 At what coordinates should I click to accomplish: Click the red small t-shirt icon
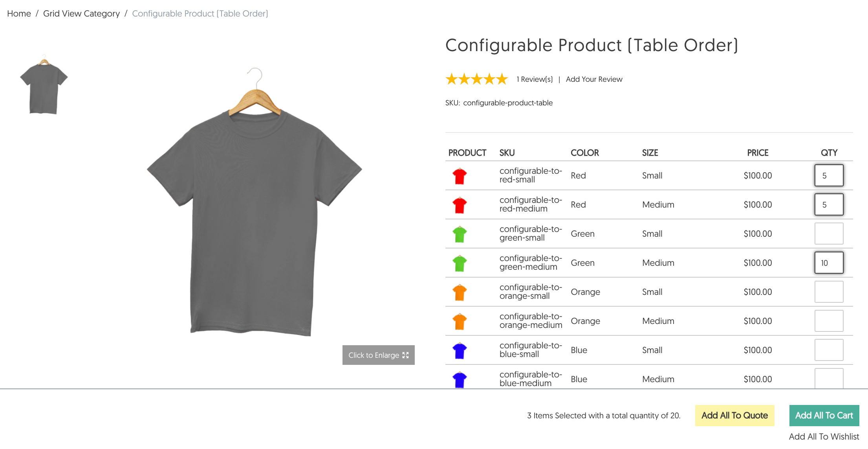(459, 176)
